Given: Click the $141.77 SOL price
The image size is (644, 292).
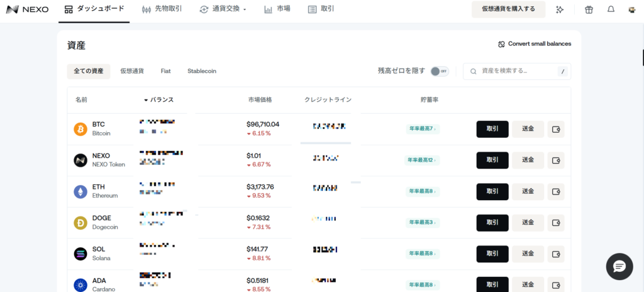Looking at the screenshot, I should tap(257, 249).
